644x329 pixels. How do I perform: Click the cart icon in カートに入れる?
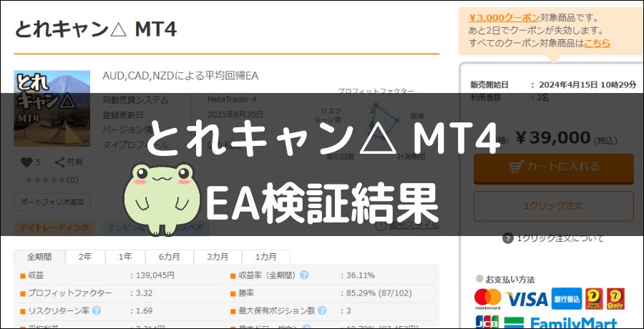tap(515, 167)
